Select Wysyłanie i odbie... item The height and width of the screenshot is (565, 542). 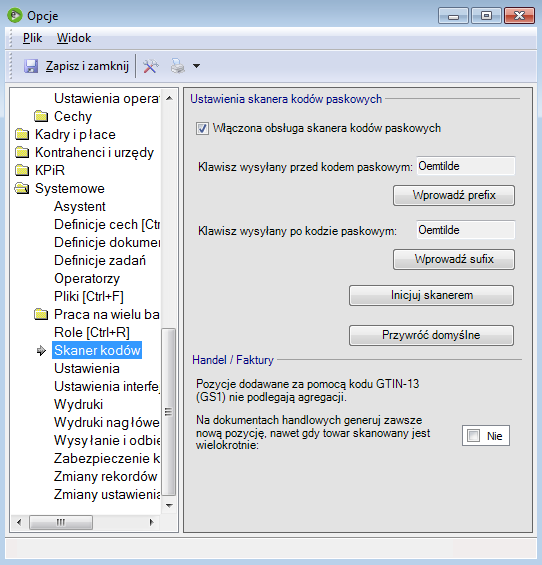[x=107, y=440]
